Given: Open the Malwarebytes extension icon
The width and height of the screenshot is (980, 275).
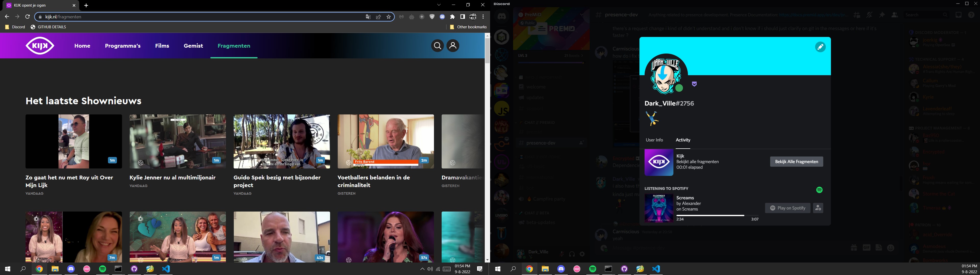Looking at the screenshot, I should [401, 17].
